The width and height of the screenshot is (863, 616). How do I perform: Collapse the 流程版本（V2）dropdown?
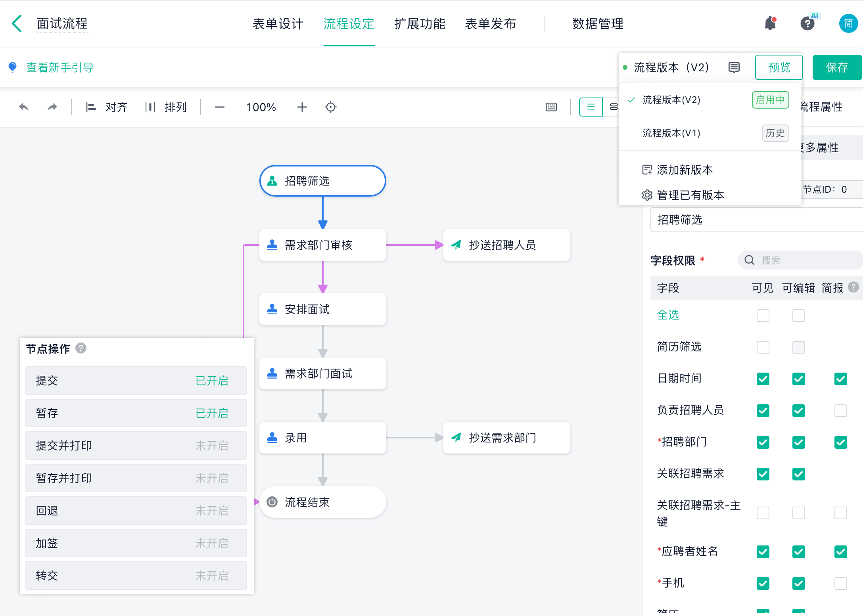(671, 67)
